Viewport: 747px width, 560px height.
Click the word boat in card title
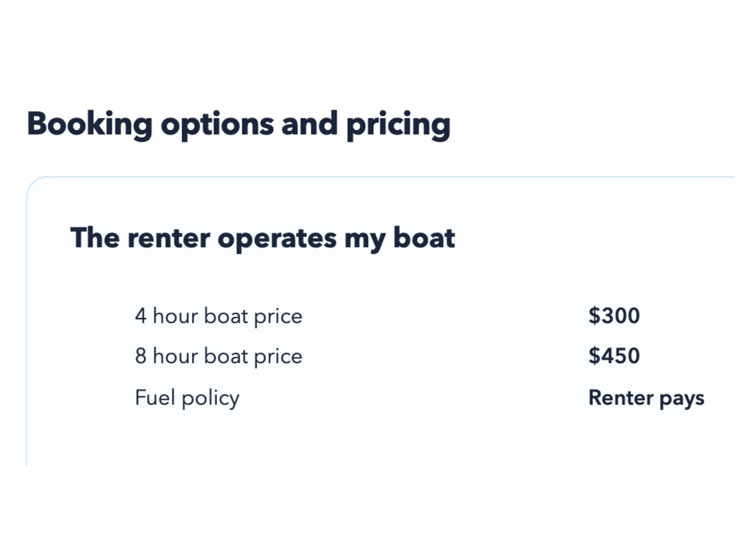point(424,238)
